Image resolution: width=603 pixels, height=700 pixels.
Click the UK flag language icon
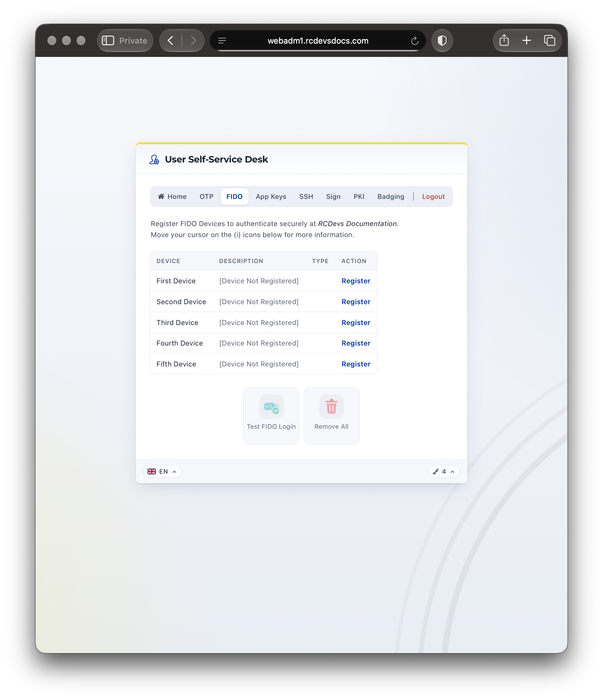click(152, 471)
